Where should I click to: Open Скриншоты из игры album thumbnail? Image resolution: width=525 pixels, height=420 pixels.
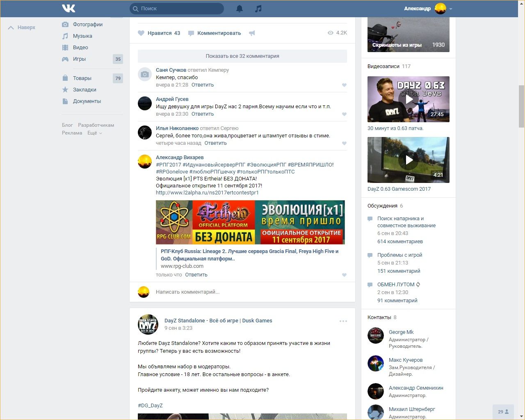pos(409,35)
